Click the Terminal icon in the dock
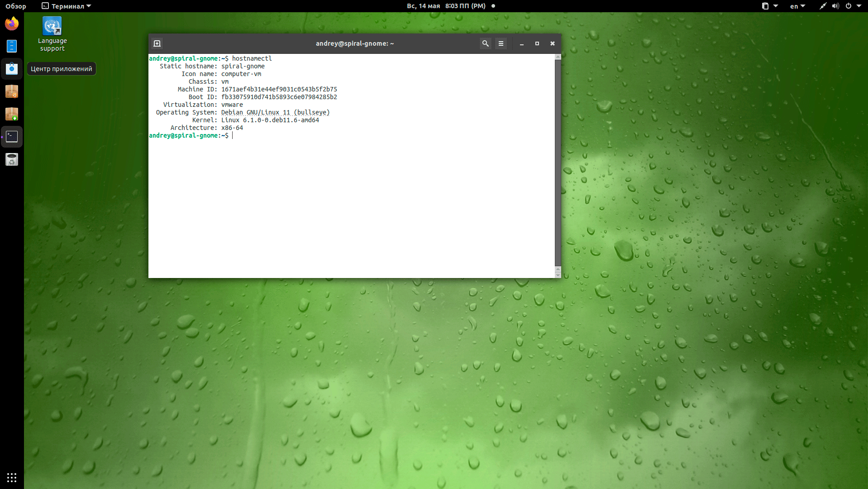The image size is (868, 489). pos(12,137)
